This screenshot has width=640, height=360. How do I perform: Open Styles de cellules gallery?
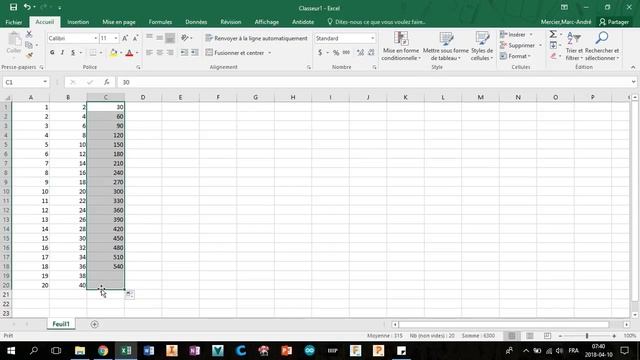(x=482, y=46)
